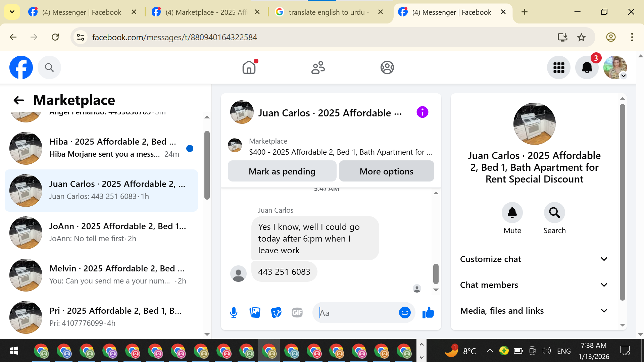Close the Marketplace browser tab

point(257,12)
